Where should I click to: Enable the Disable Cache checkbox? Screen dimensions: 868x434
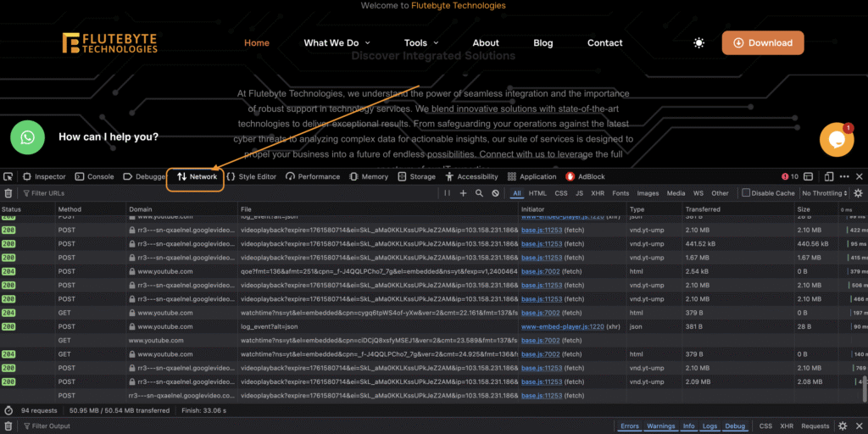tap(746, 193)
